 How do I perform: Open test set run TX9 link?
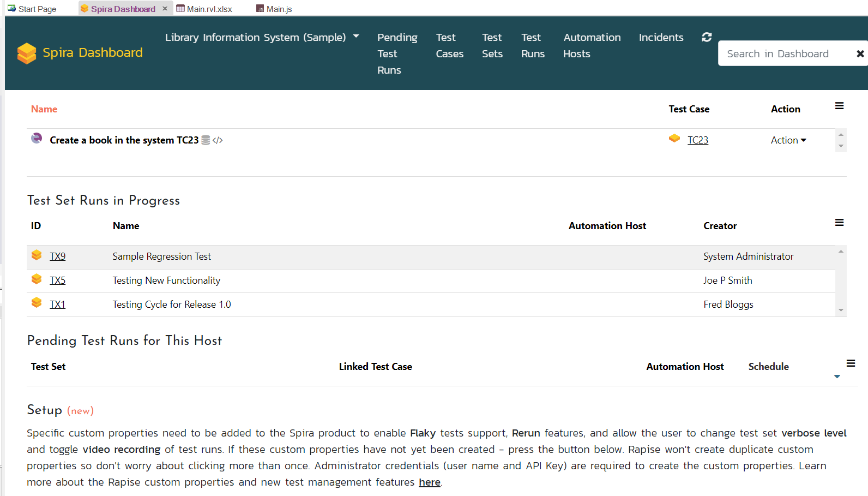coord(57,256)
